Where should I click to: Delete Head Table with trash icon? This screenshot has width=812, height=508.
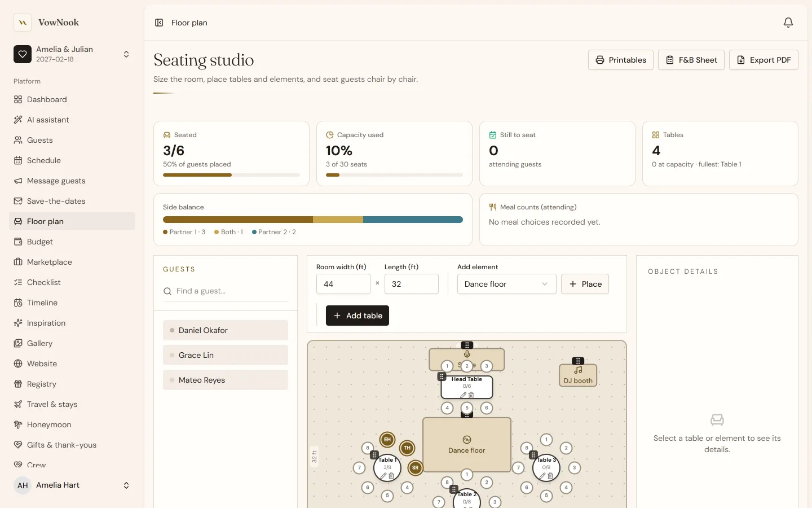(471, 395)
